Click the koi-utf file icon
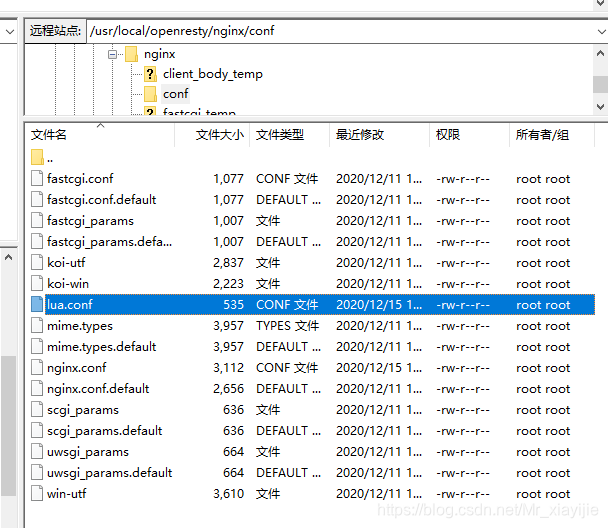 [37, 262]
